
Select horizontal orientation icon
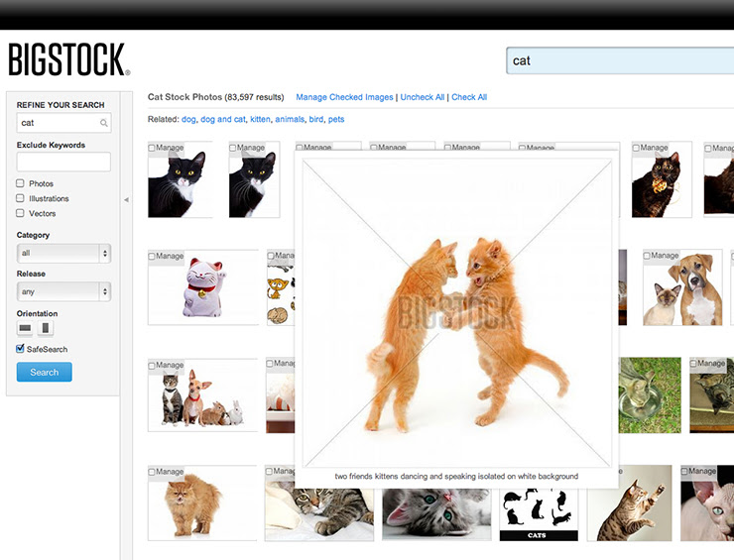click(x=25, y=328)
